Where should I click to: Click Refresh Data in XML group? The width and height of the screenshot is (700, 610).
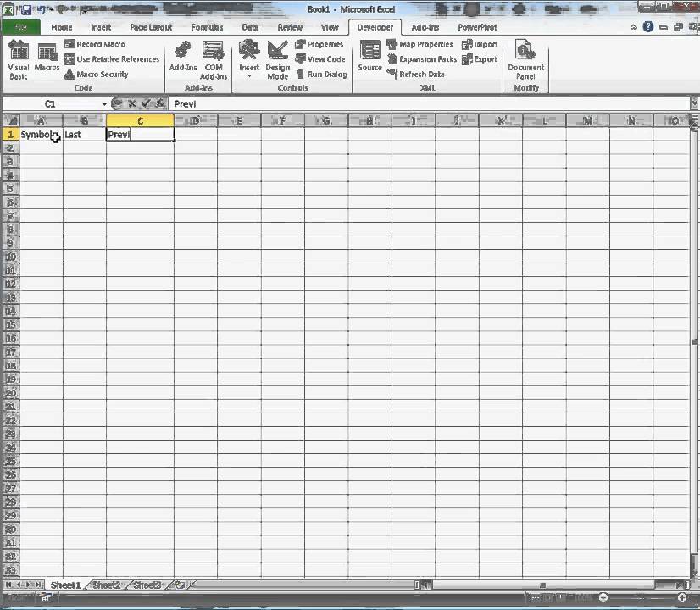tap(415, 74)
